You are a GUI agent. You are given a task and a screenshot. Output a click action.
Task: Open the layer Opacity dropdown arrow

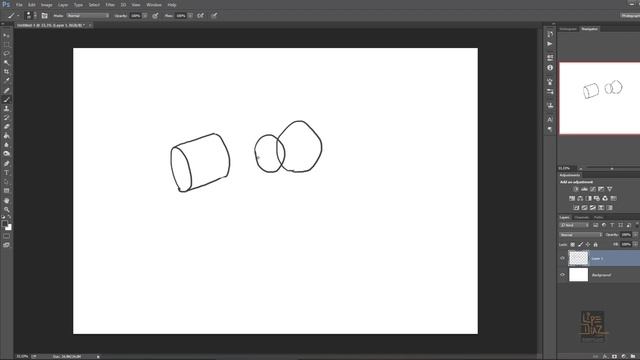(x=636, y=235)
